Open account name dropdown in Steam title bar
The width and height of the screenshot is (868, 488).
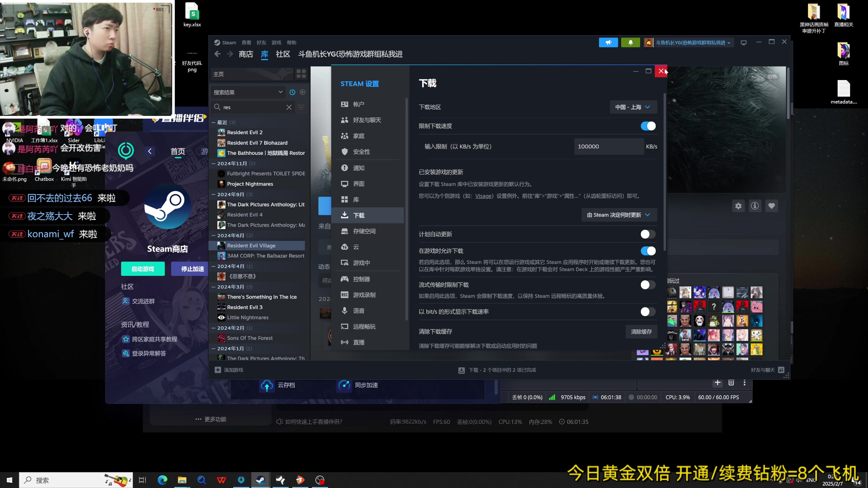click(x=693, y=42)
